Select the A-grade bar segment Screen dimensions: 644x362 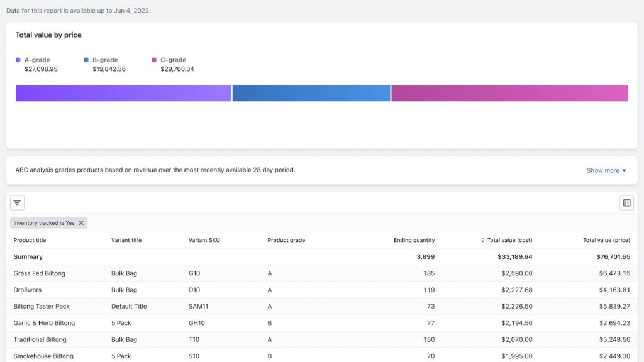tap(123, 92)
